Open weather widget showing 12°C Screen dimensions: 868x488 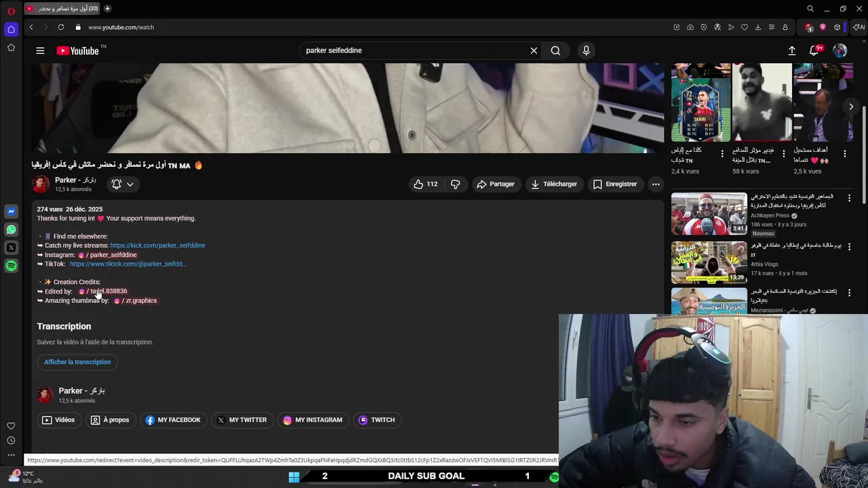click(x=26, y=477)
